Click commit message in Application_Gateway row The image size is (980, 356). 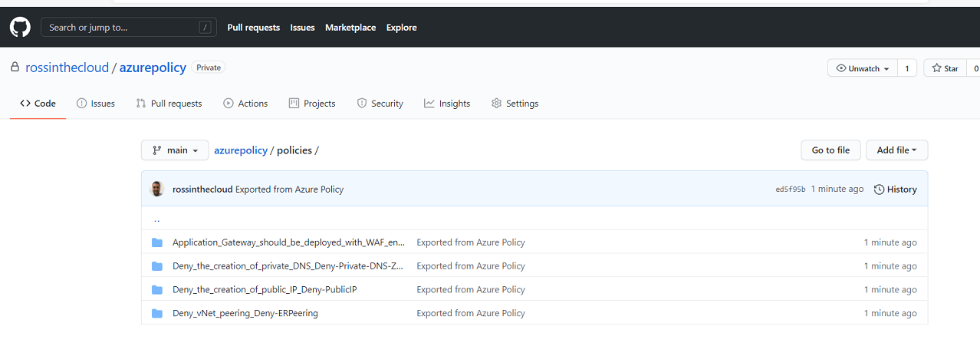pyautogui.click(x=471, y=242)
